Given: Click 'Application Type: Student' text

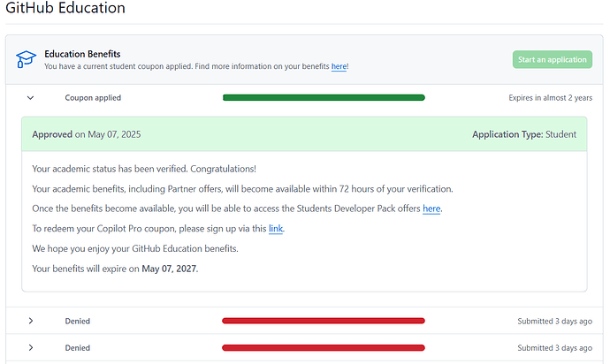Looking at the screenshot, I should point(524,134).
